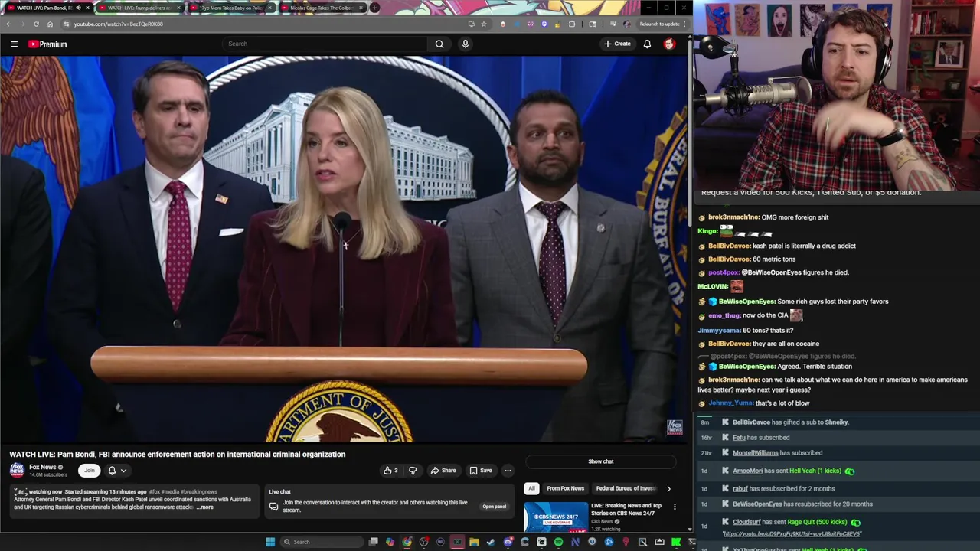This screenshot has height=551, width=980.
Task: Open Steam from the taskbar
Action: click(x=491, y=542)
